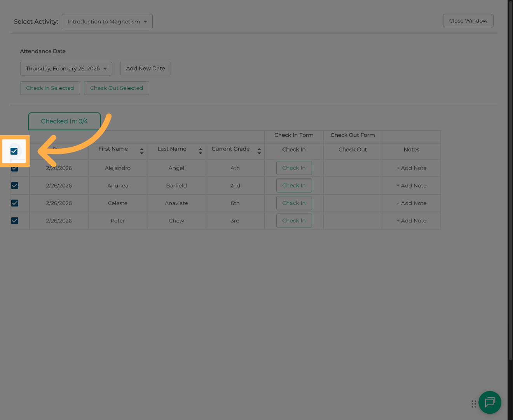Uncheck the checkbox for Peter Chew

pos(15,220)
